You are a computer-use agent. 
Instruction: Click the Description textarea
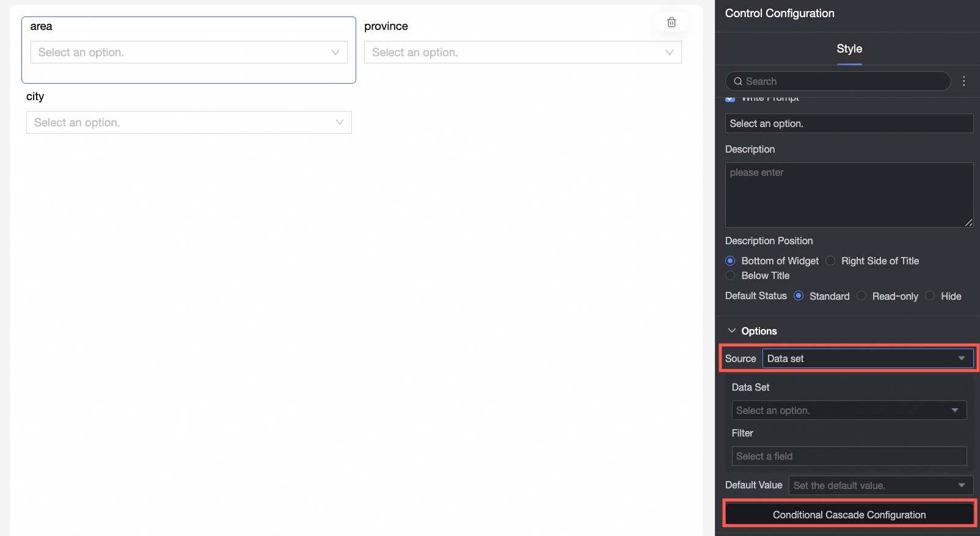coord(849,195)
